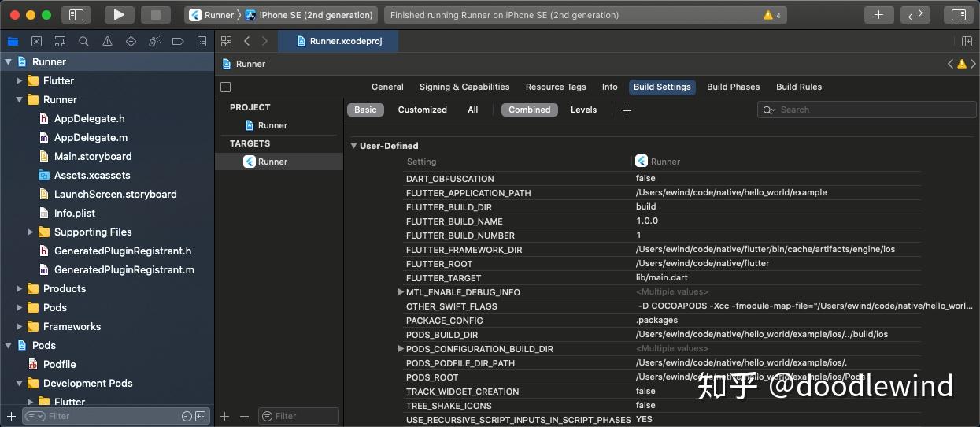Toggle the navigator panel visibility
980x427 pixels.
pyautogui.click(x=76, y=14)
